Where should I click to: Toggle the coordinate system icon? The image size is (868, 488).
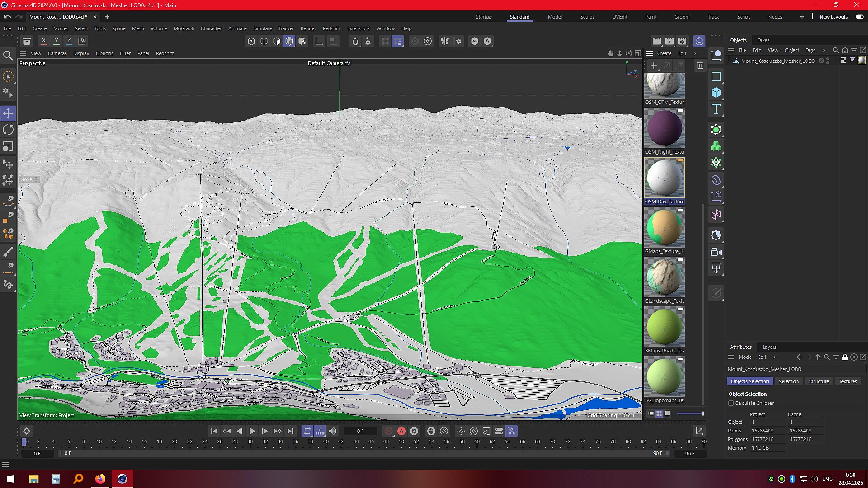point(82,41)
